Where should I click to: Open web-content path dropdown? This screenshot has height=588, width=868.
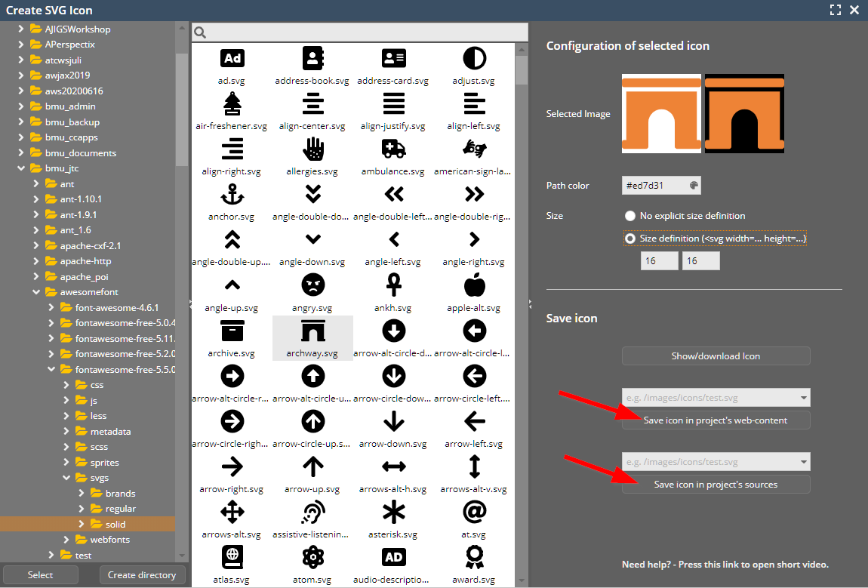click(x=803, y=398)
